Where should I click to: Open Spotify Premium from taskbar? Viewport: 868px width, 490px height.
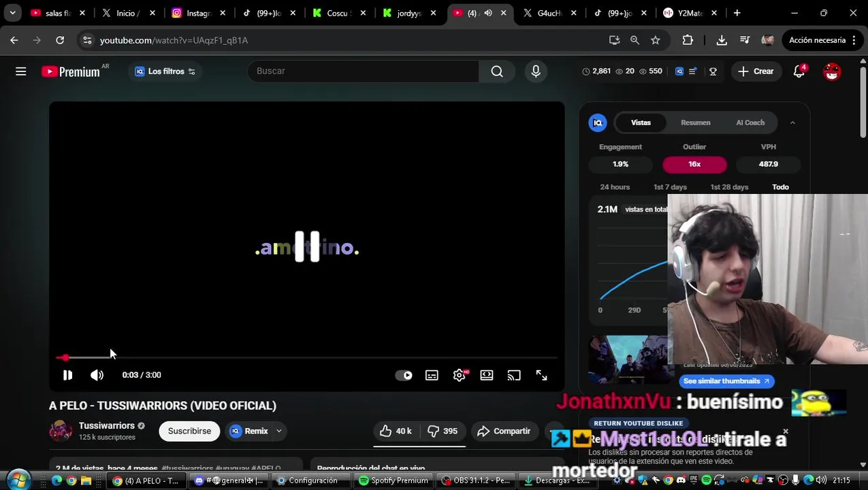pos(393,480)
